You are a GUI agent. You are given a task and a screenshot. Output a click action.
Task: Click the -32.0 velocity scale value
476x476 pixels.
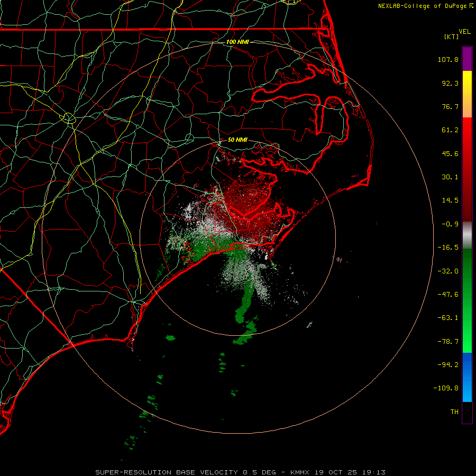pos(448,271)
